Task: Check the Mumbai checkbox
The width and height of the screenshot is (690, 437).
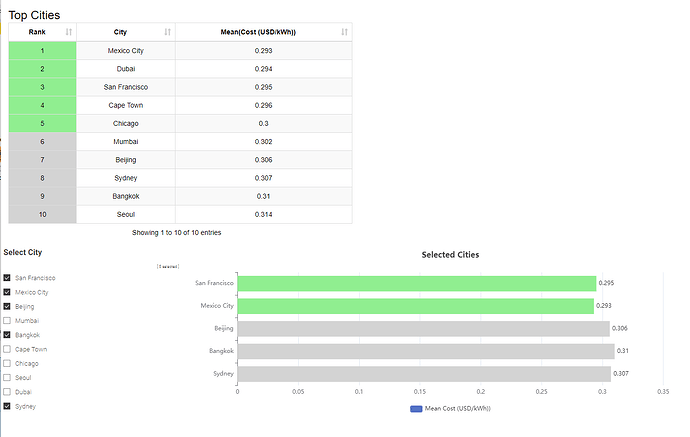Action: pos(7,320)
